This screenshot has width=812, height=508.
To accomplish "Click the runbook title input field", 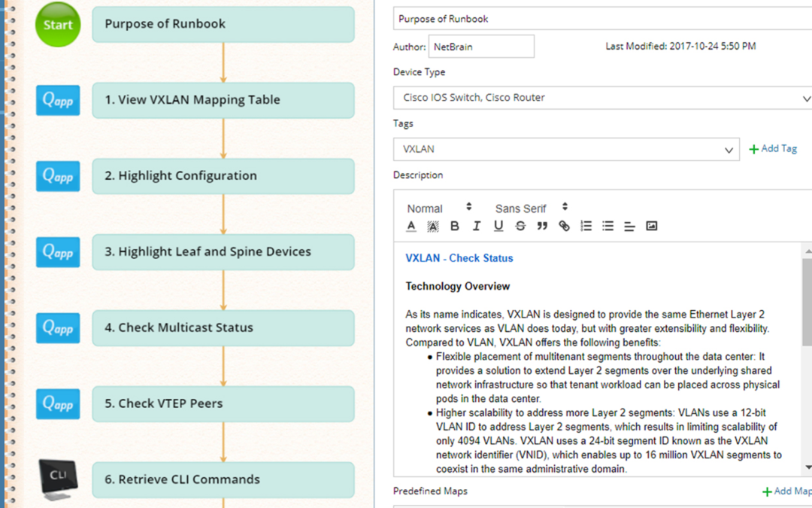I will point(602,19).
